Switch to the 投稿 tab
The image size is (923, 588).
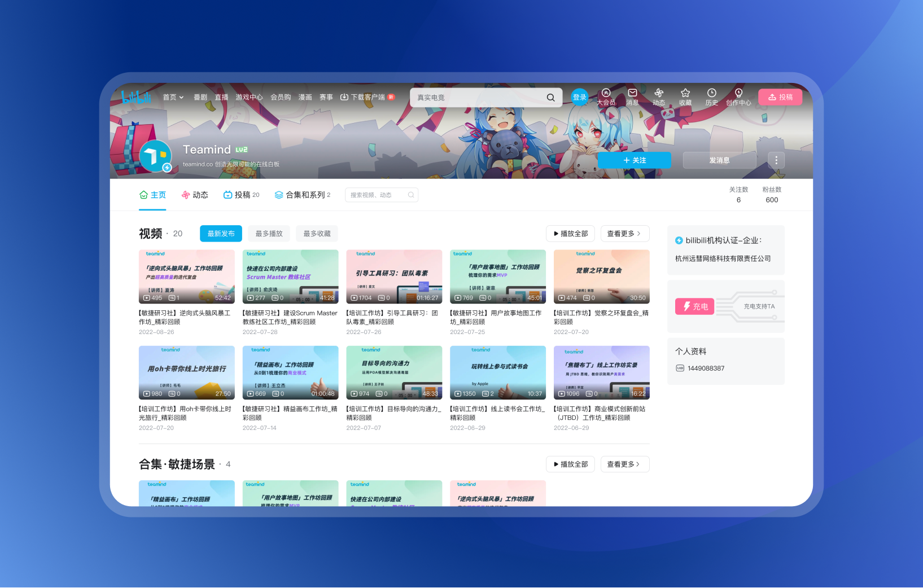[242, 195]
